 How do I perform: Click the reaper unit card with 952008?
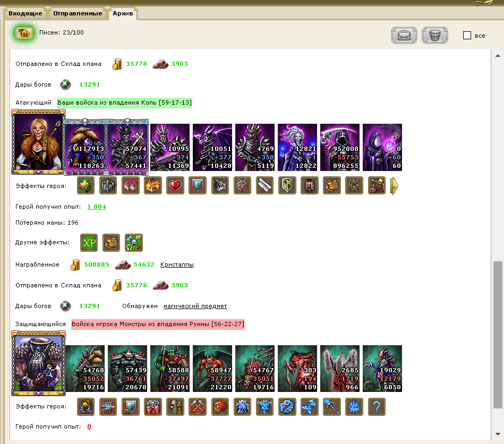pos(340,147)
